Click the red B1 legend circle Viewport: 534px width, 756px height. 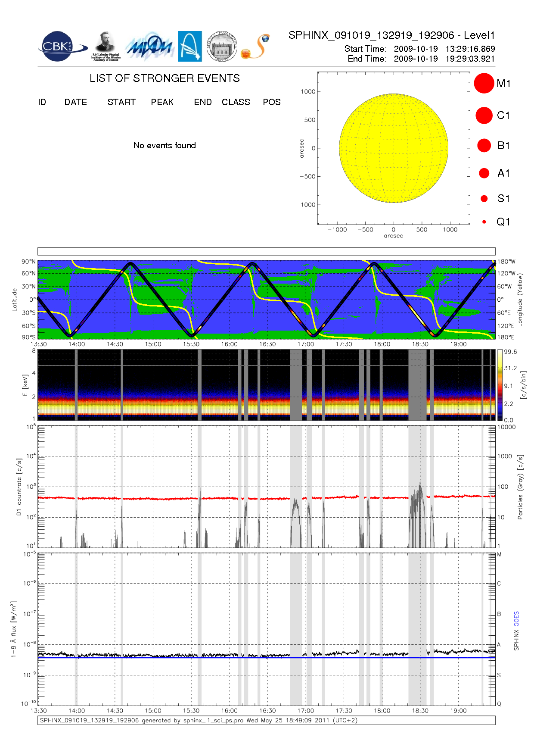click(x=484, y=146)
